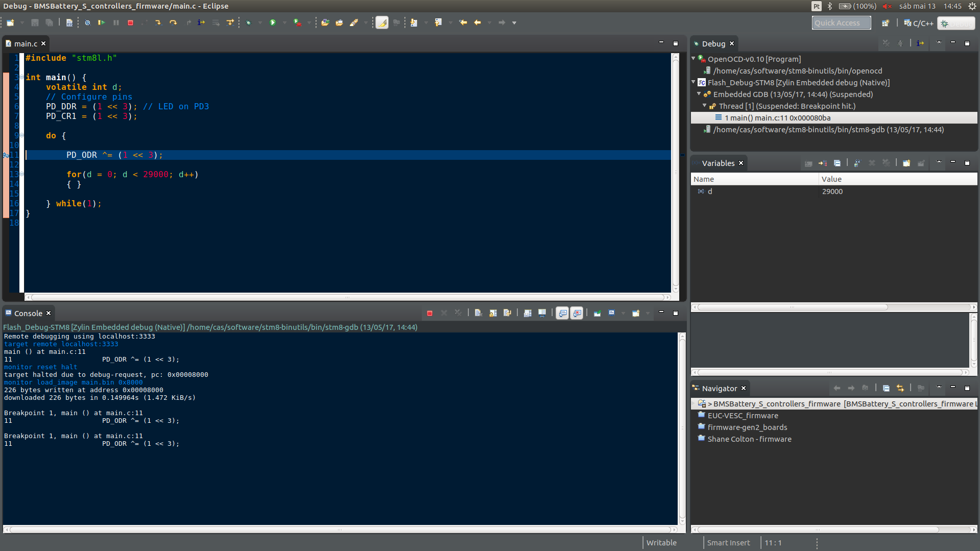Click the Clear Console icon
Image resolution: width=980 pixels, height=551 pixels.
click(478, 313)
